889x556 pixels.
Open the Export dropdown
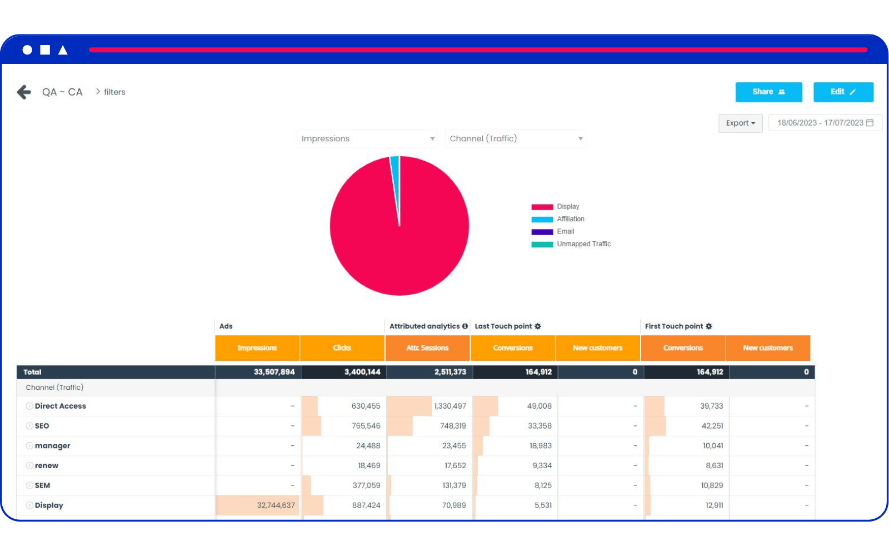coord(740,123)
